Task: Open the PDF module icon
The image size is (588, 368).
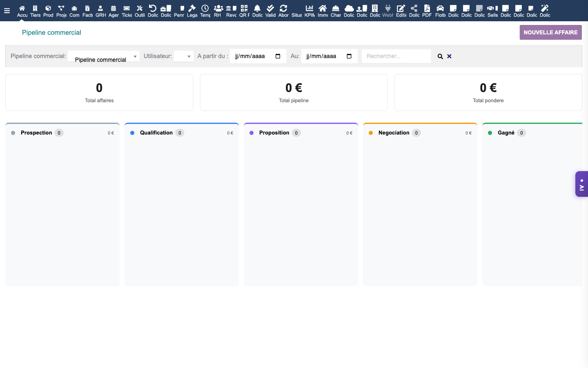Action: coord(427,11)
